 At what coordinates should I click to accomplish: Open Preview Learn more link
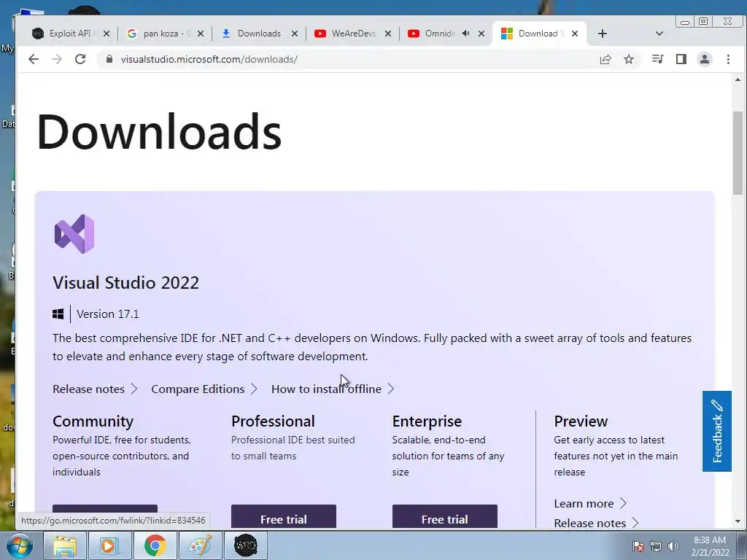[x=589, y=503]
